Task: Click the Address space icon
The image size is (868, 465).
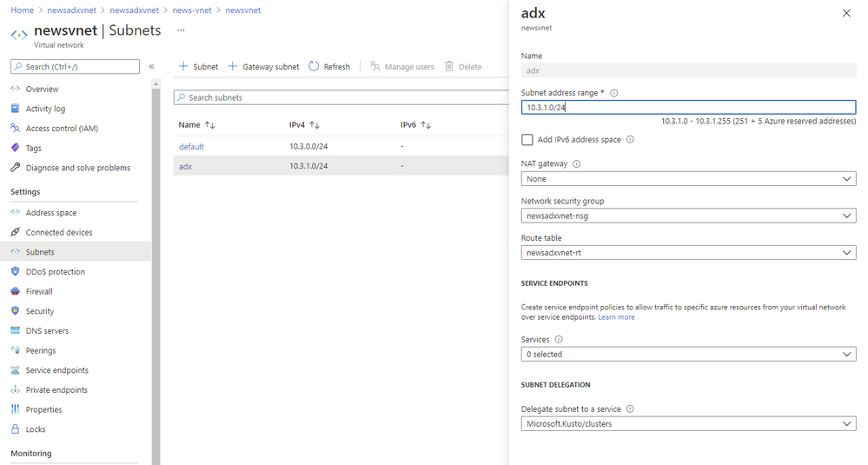Action: click(x=15, y=212)
